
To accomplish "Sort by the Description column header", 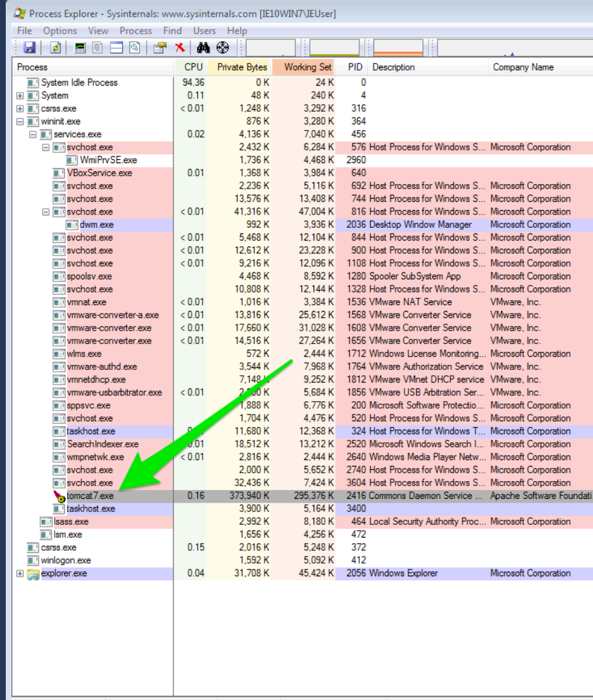I will pos(428,67).
